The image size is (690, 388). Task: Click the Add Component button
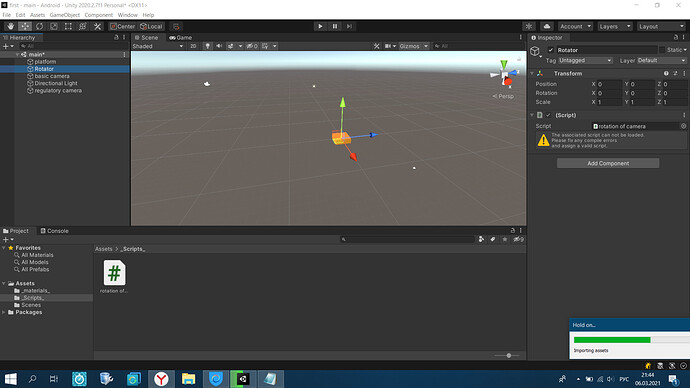[x=608, y=163]
